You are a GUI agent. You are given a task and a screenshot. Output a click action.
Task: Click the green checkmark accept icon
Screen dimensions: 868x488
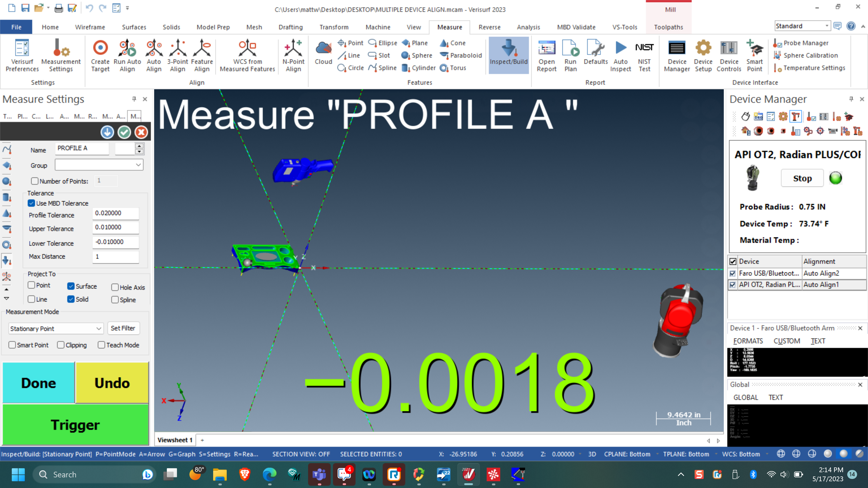124,132
